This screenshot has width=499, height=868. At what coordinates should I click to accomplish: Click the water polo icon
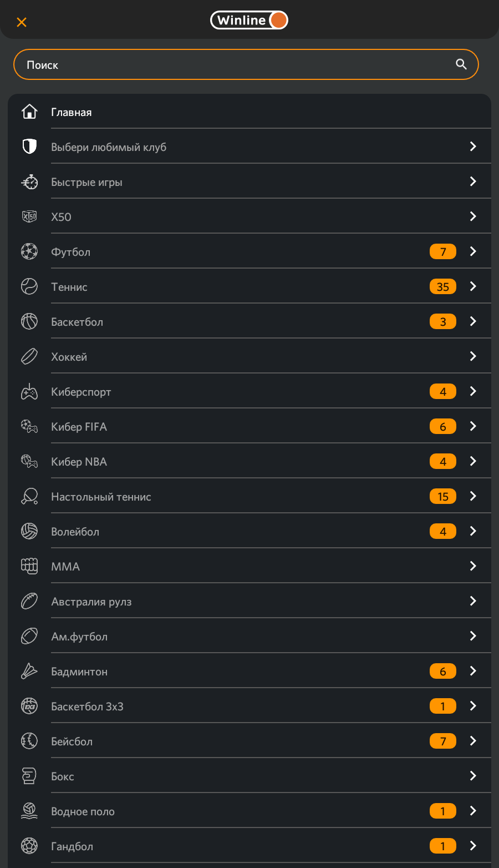coord(29,811)
